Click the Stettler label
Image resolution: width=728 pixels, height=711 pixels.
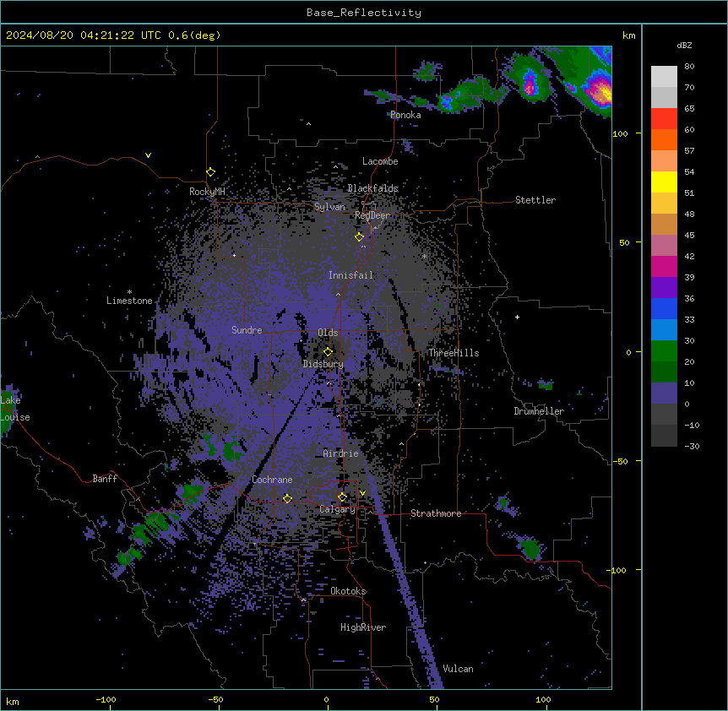[x=535, y=200]
